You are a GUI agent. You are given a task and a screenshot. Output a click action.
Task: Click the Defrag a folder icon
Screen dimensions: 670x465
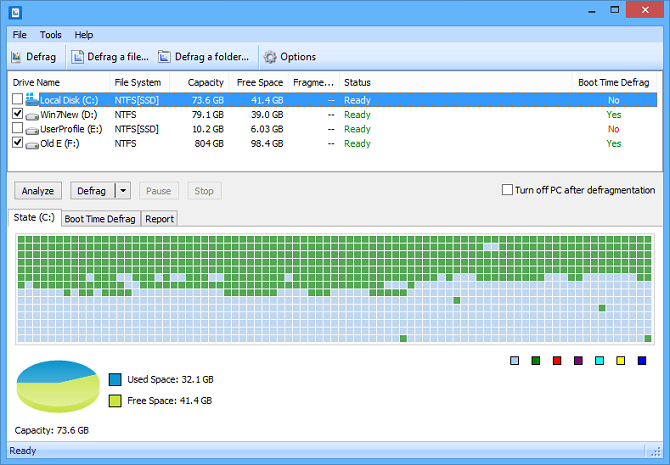164,57
